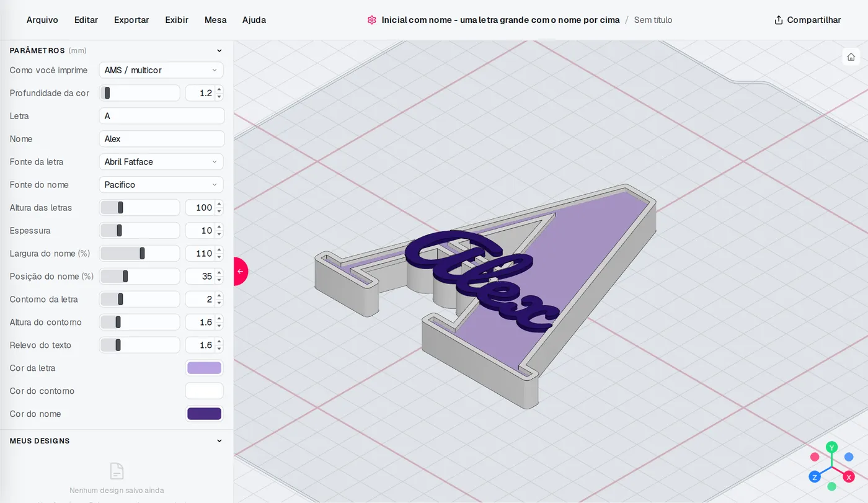
Task: Click the green Y axis ball on the gizmo
Action: (832, 447)
